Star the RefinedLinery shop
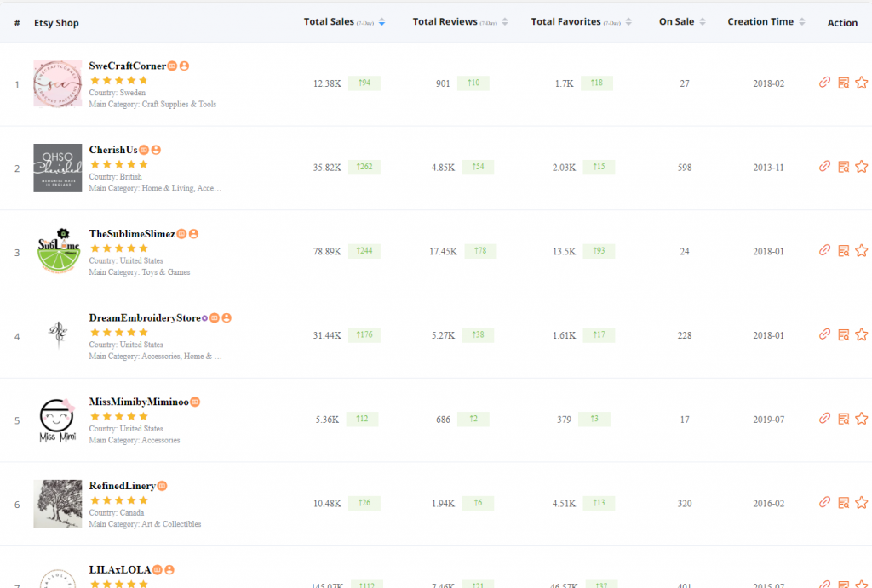Screen dimensions: 872x588 tap(861, 502)
